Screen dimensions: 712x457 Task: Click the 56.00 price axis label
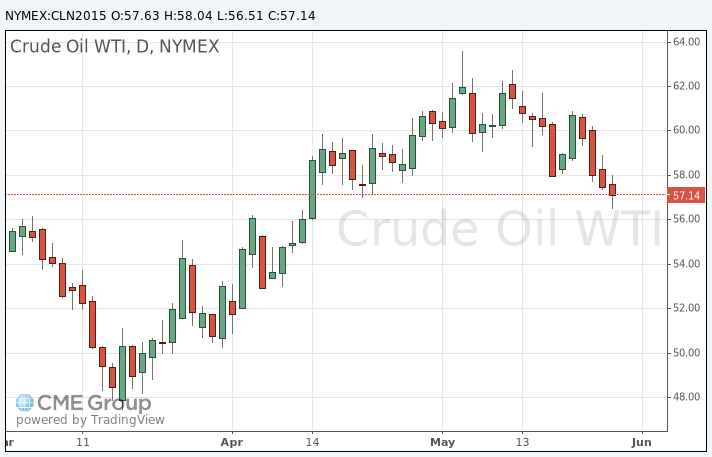pyautogui.click(x=686, y=219)
